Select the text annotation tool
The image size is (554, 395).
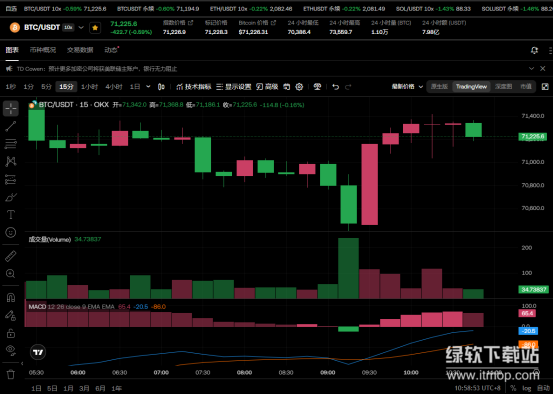point(11,214)
